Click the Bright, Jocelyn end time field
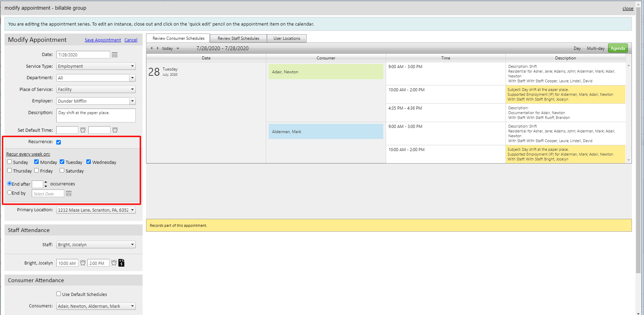 coord(98,263)
